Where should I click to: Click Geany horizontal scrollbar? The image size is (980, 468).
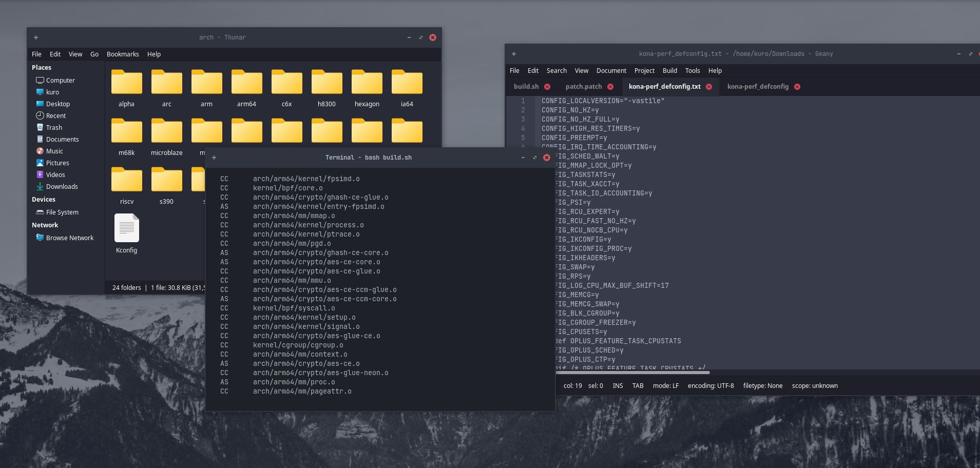point(632,373)
